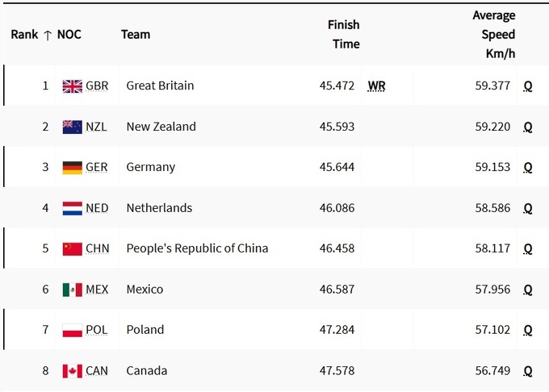Select People's Republic of China team name
This screenshot has width=549, height=392.
coord(197,248)
